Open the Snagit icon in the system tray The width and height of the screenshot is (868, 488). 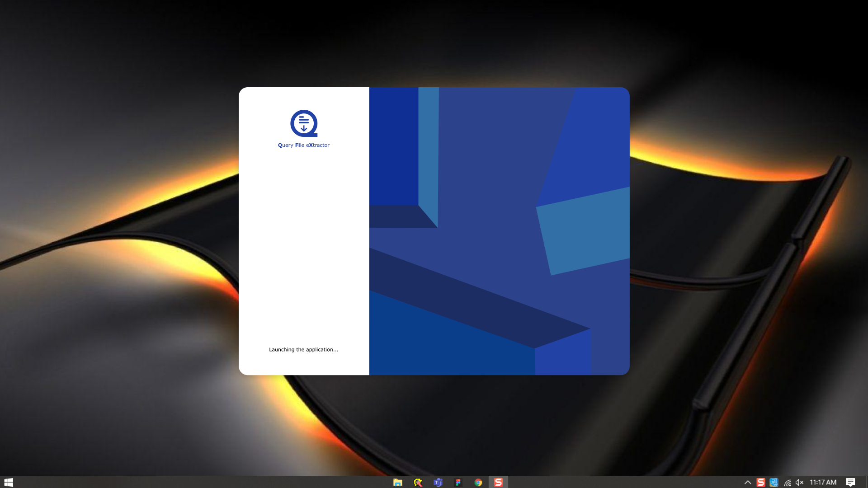761,482
